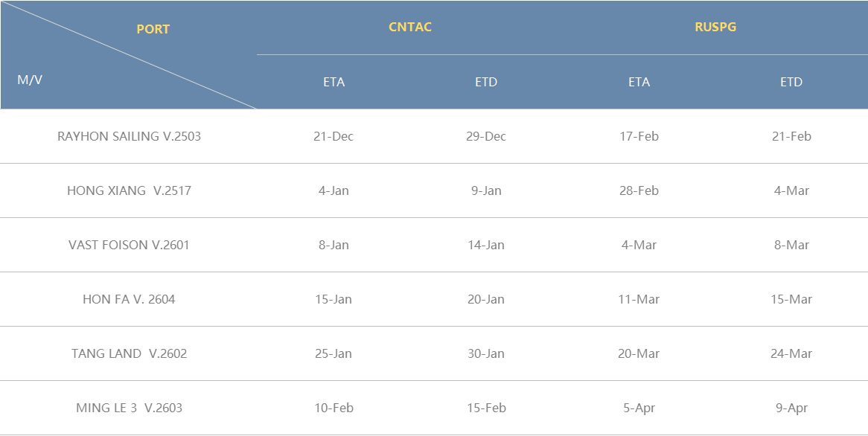Click the PORT header label
Image resolution: width=868 pixels, height=436 pixels.
click(x=153, y=29)
